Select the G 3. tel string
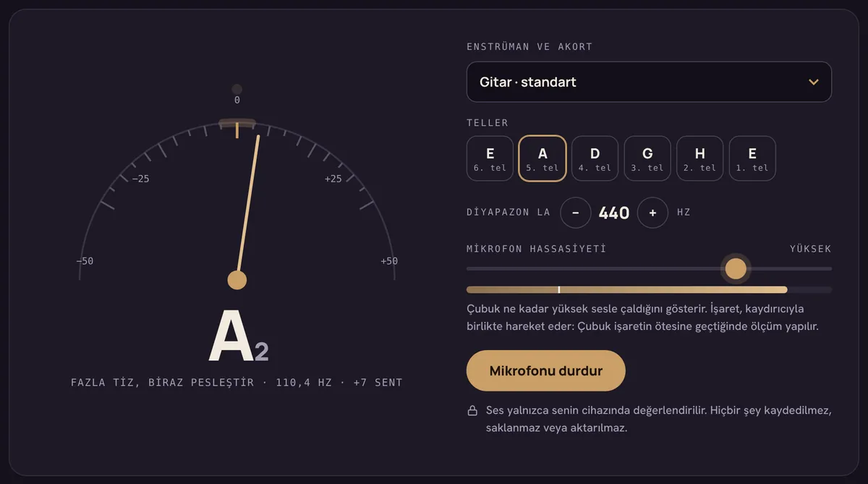The image size is (868, 484). pyautogui.click(x=647, y=158)
